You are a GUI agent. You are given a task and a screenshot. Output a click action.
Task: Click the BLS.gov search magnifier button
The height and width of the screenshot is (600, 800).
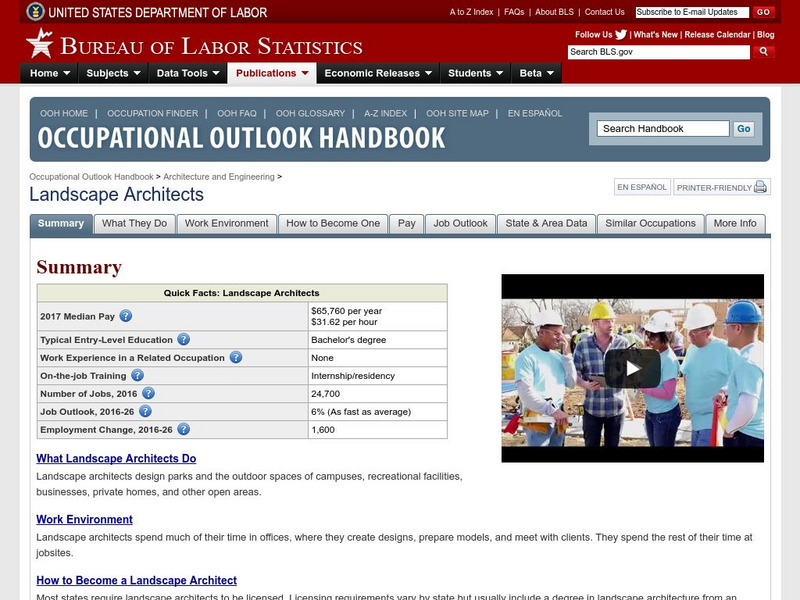pyautogui.click(x=763, y=52)
